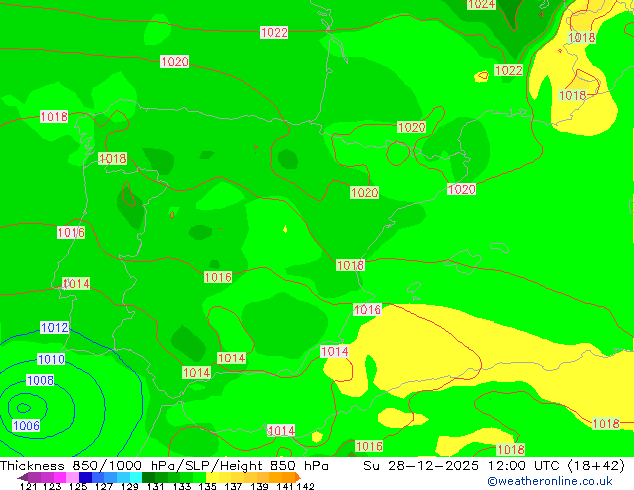The height and width of the screenshot is (490, 634).
Task: Pick the light pink legend swatch
Action: point(72,477)
